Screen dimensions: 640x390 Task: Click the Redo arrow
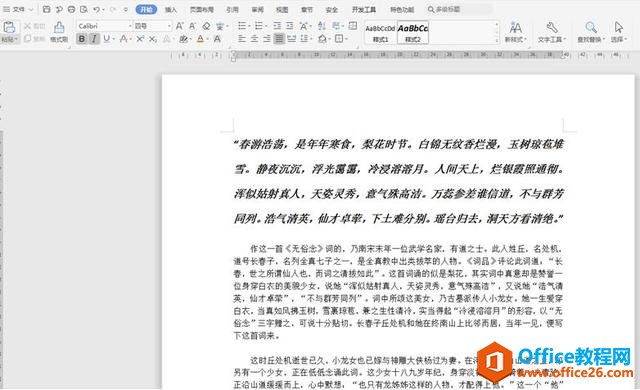(113, 9)
